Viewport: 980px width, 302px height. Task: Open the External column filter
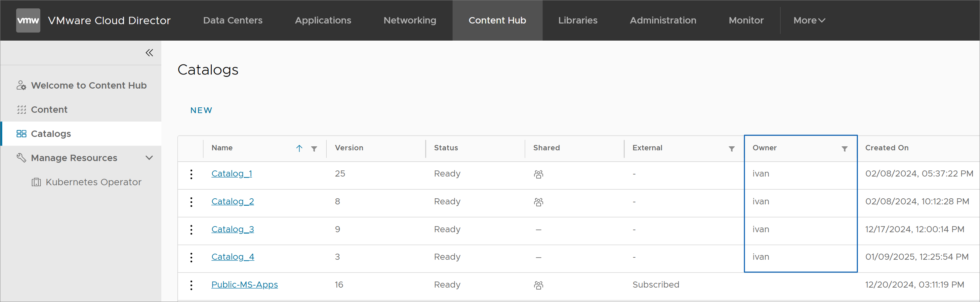tap(732, 149)
